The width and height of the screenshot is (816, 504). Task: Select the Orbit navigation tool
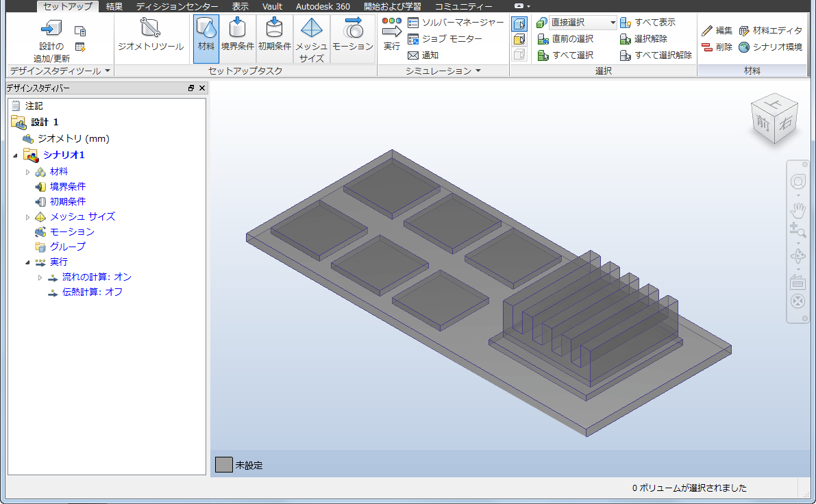(x=798, y=256)
